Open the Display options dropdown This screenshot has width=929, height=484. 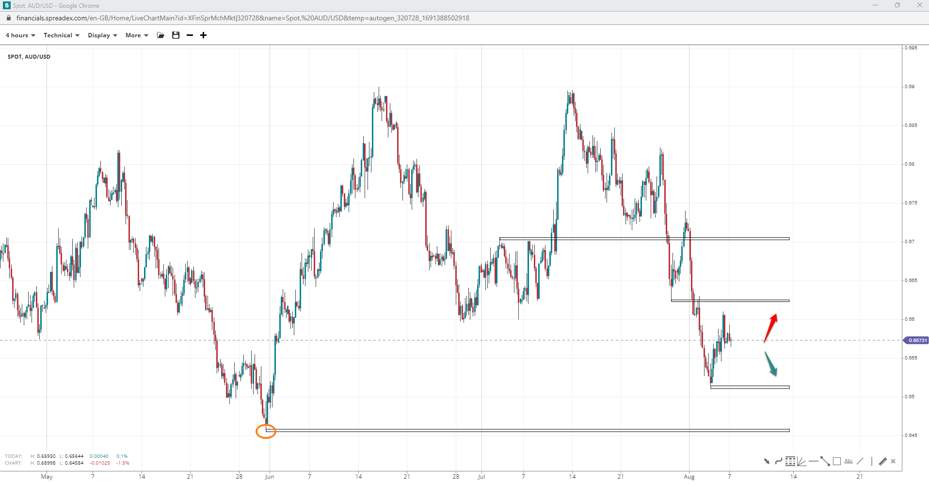pos(102,35)
